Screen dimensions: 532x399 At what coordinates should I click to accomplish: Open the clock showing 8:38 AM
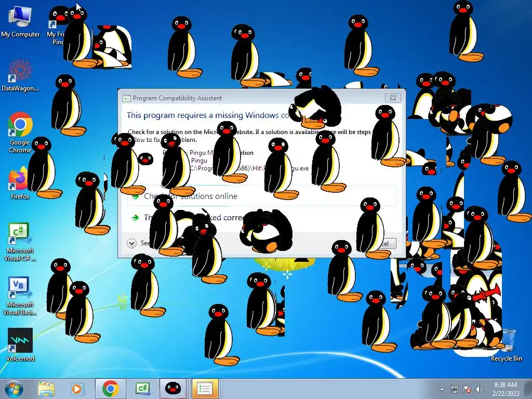506,389
